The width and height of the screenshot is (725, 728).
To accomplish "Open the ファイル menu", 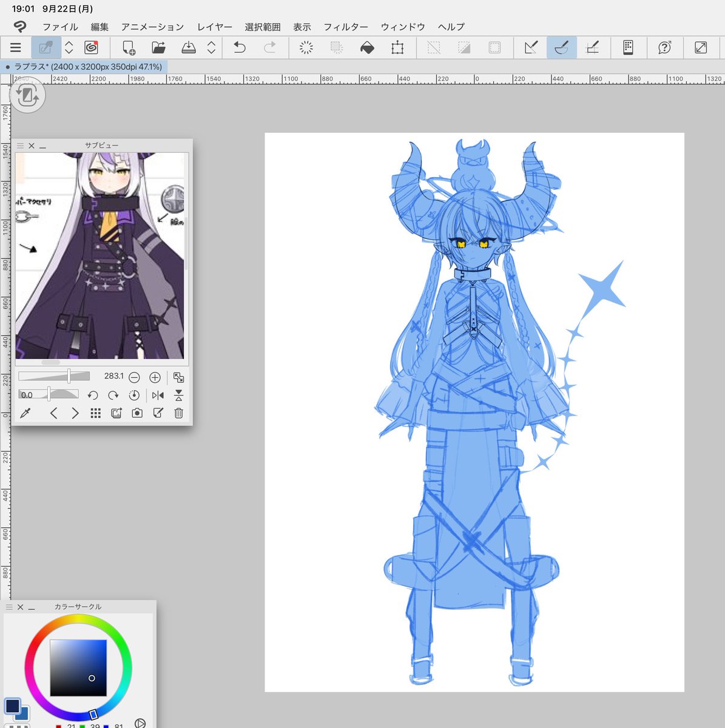I will point(60,27).
